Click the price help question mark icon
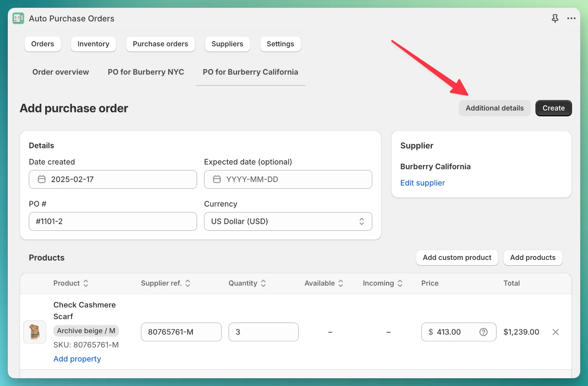 coord(483,332)
